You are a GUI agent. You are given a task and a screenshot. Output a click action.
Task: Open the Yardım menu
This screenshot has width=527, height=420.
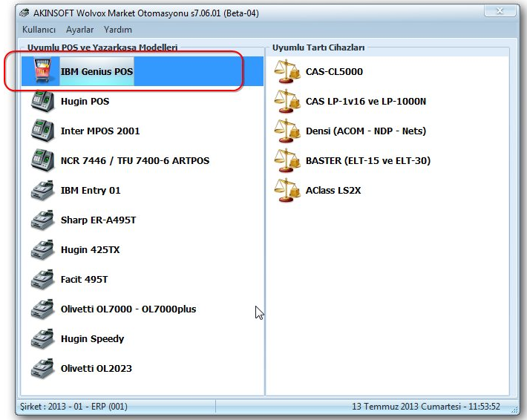pos(117,30)
